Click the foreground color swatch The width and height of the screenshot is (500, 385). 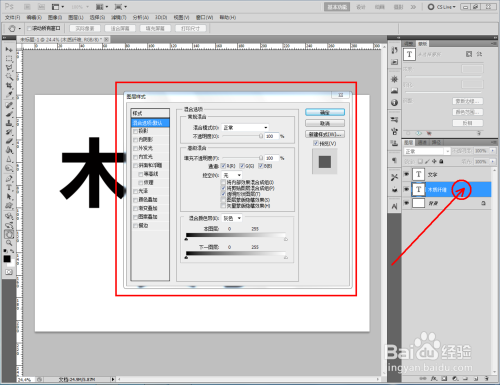[x=7, y=259]
